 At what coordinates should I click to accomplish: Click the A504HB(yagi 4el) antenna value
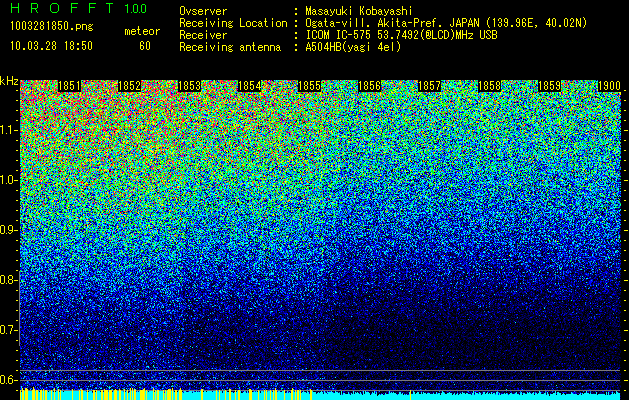[353, 47]
